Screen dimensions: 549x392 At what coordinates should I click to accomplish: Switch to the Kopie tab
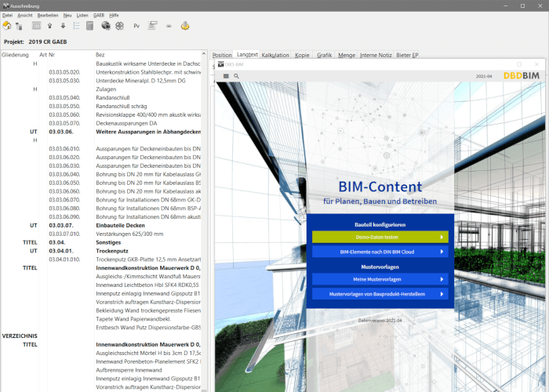point(302,55)
